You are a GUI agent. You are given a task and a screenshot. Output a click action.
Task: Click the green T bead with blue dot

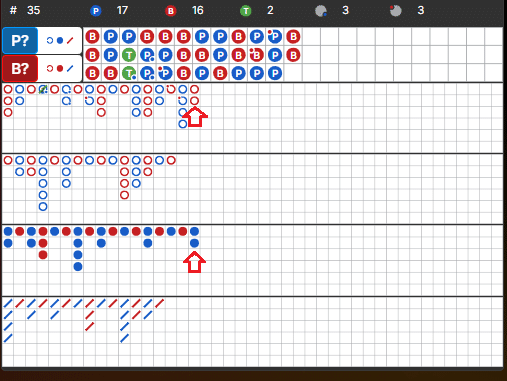(x=129, y=73)
